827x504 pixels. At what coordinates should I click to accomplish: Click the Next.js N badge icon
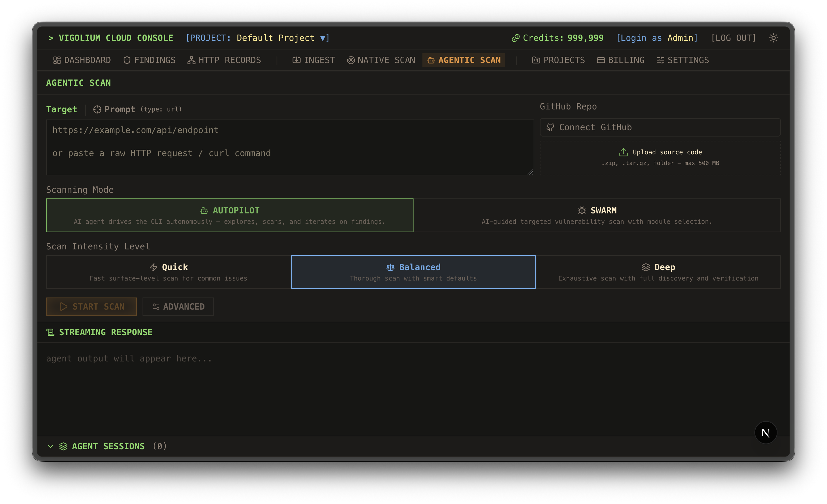pyautogui.click(x=766, y=433)
